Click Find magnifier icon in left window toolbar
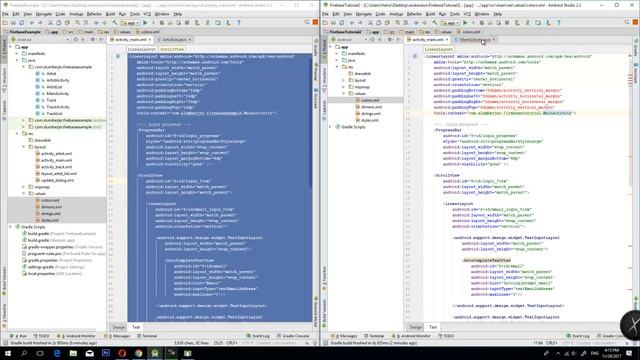This screenshot has height=360, width=640. (x=78, y=23)
